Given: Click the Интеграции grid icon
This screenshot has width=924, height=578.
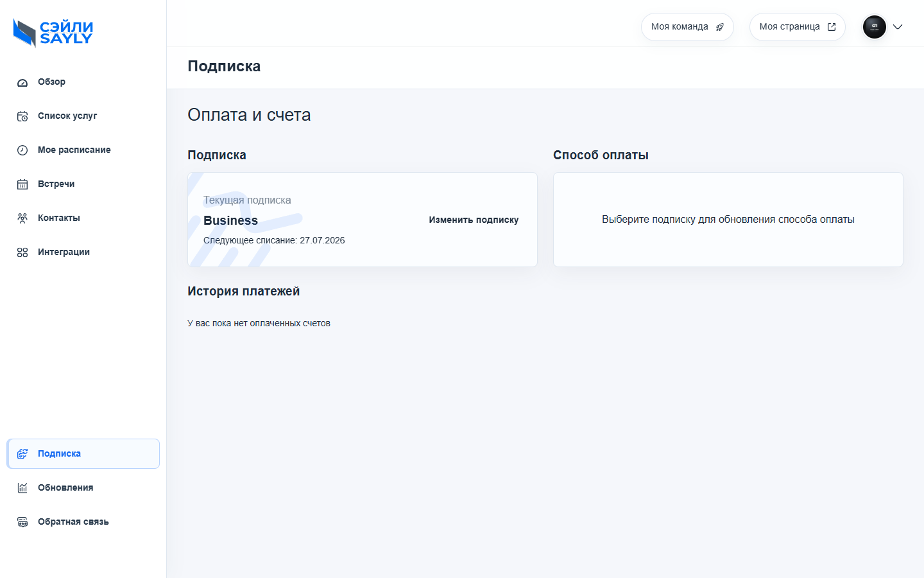Looking at the screenshot, I should click(x=22, y=252).
